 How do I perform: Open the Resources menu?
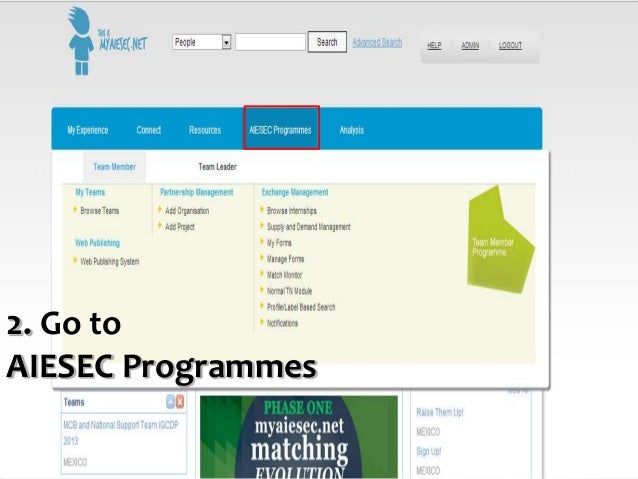[205, 130]
